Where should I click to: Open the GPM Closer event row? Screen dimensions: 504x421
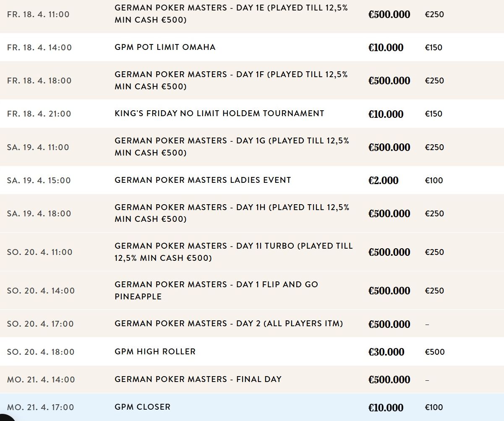252,407
